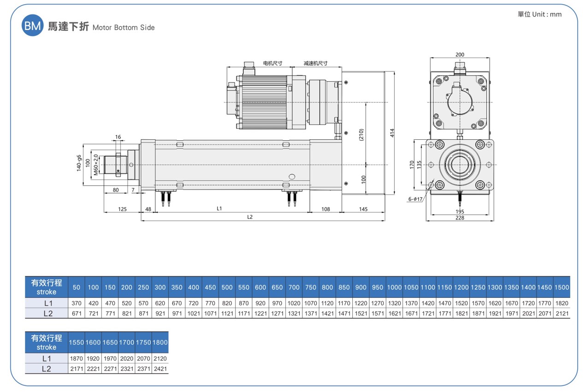586x392 pixels.
Task: Select the 16 width dimension
Action: 118,137
